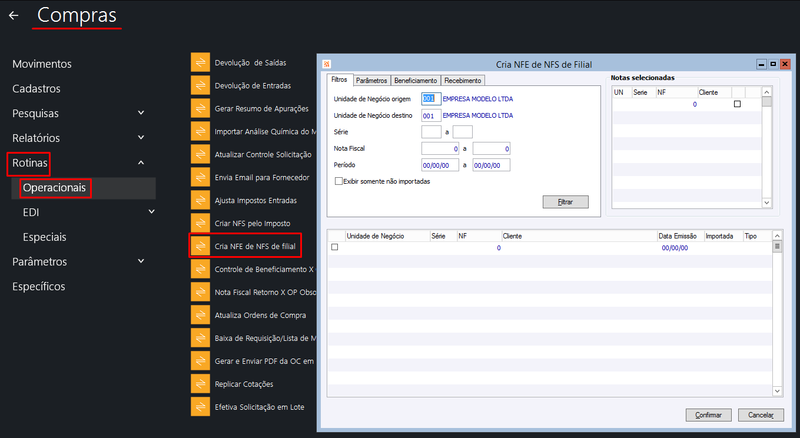Image resolution: width=800 pixels, height=438 pixels.
Task: Click the Ajusta Impostos Entradas icon
Action: 201,200
